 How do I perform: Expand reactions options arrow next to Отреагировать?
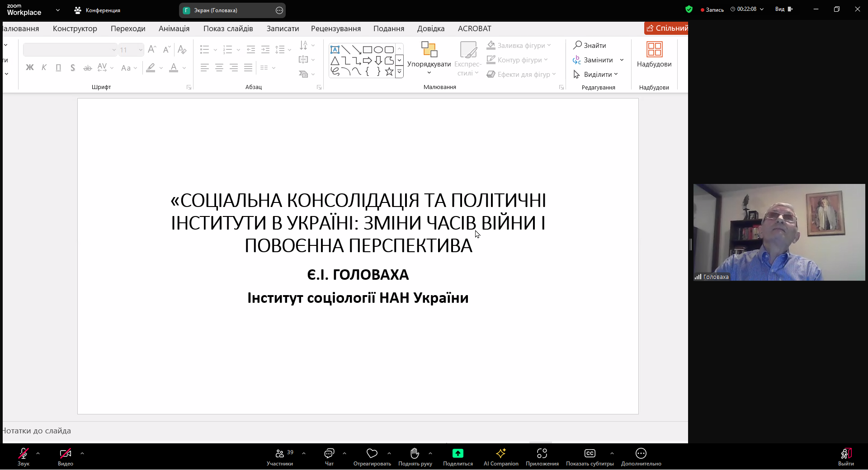389,453
